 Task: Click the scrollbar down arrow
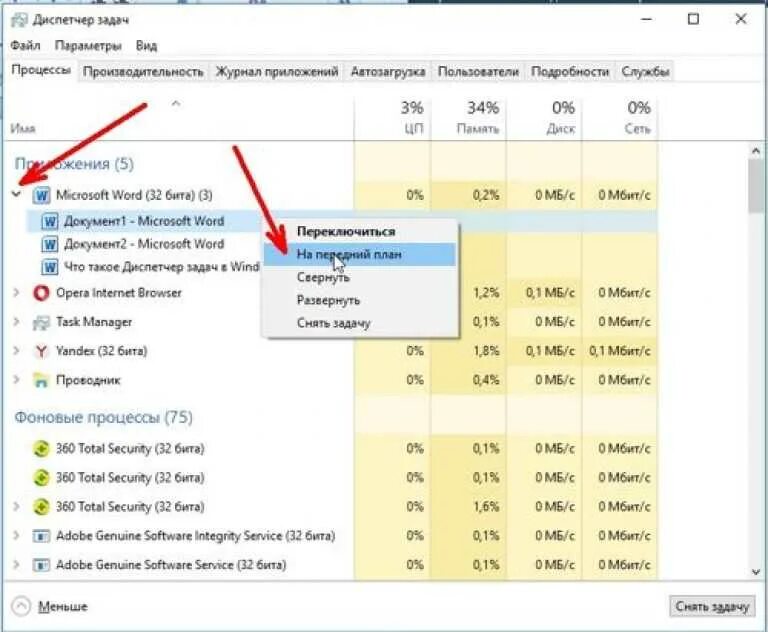tap(756, 572)
